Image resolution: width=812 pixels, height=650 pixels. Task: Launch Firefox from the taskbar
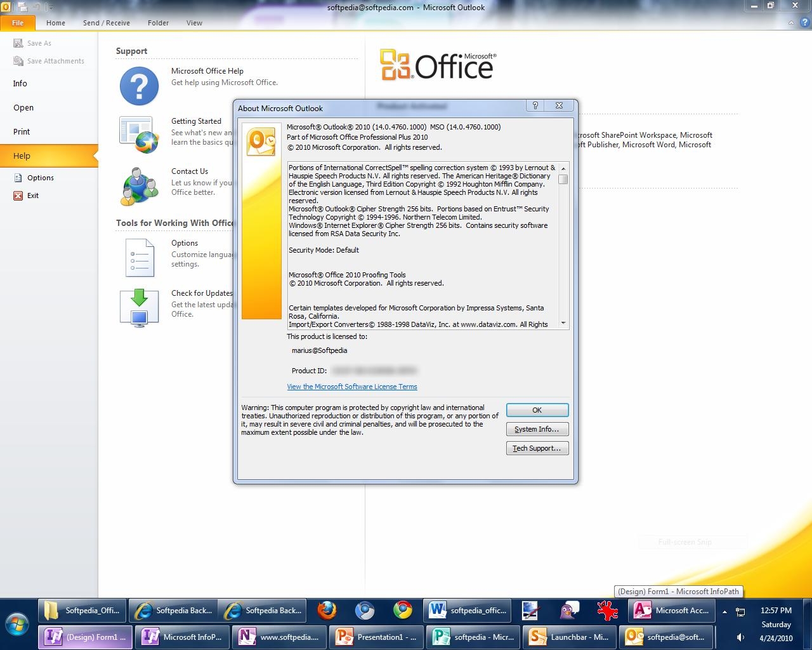pyautogui.click(x=327, y=611)
